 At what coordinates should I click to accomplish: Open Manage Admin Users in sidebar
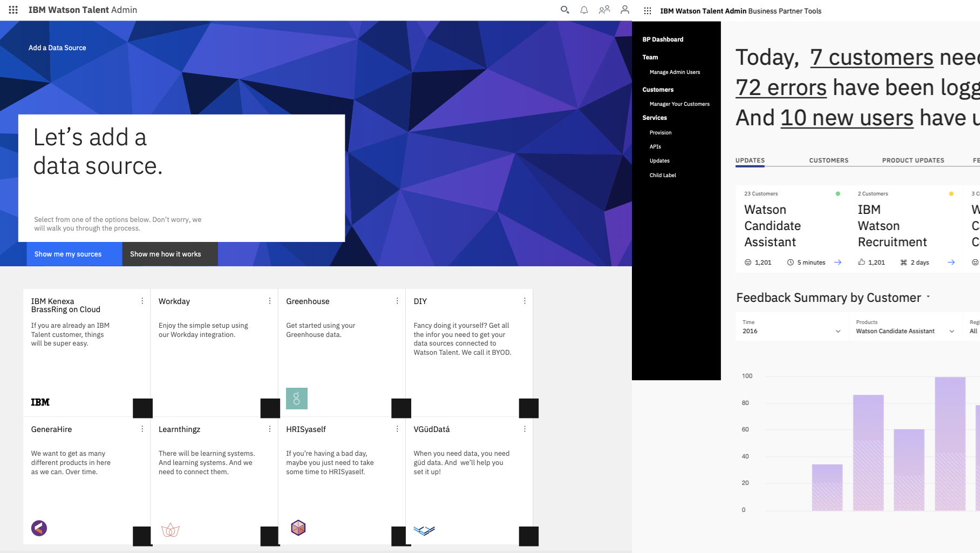(x=675, y=72)
